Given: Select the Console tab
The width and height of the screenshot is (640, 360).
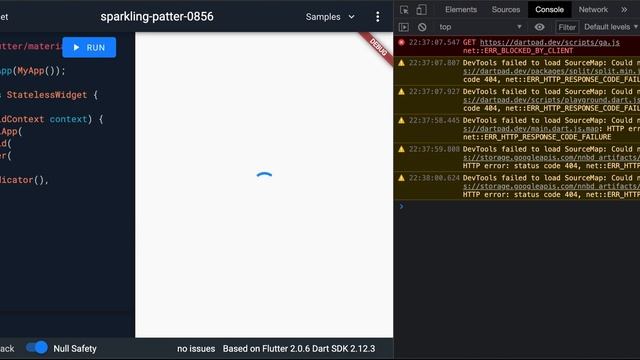Looking at the screenshot, I should pyautogui.click(x=549, y=9).
